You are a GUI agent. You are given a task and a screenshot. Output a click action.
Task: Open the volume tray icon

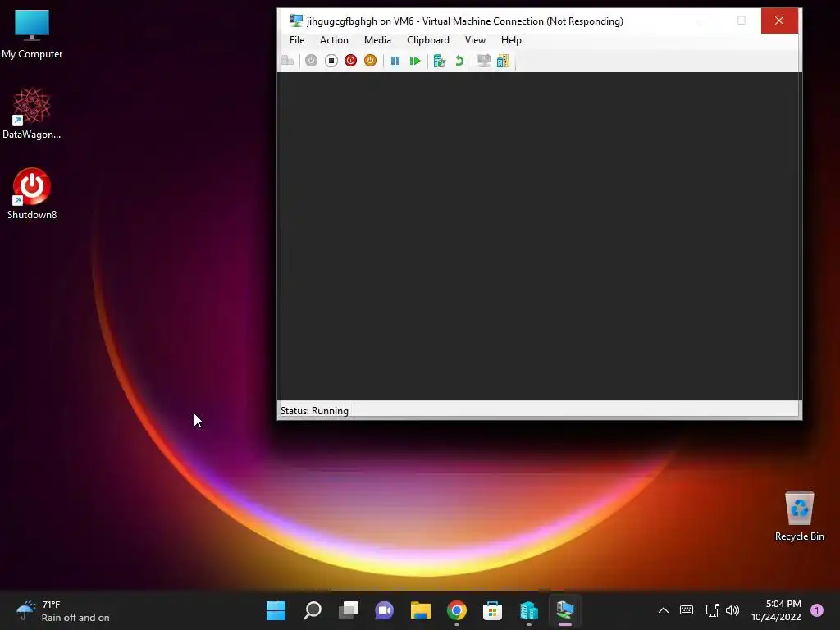[x=733, y=610]
